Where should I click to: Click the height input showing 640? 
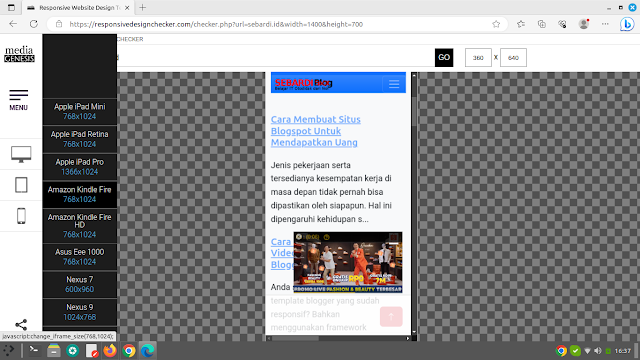pos(513,58)
